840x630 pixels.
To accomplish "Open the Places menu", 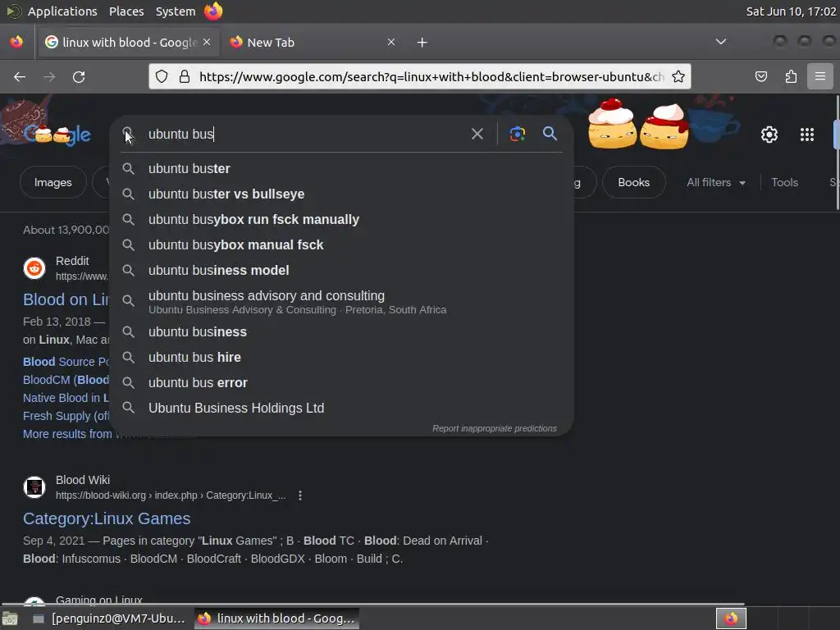I will pyautogui.click(x=126, y=11).
